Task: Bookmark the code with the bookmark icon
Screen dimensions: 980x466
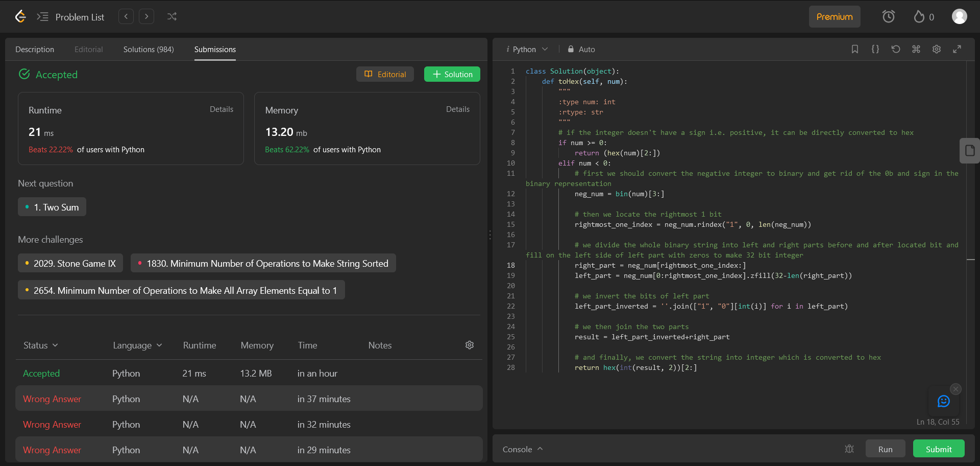Action: point(855,49)
